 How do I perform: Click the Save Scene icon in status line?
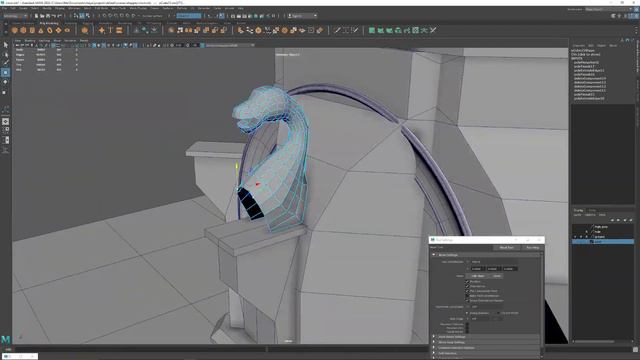pyautogui.click(x=48, y=16)
